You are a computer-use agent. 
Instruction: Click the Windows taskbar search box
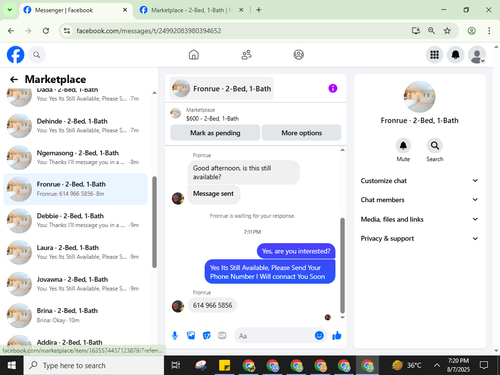(x=94, y=365)
